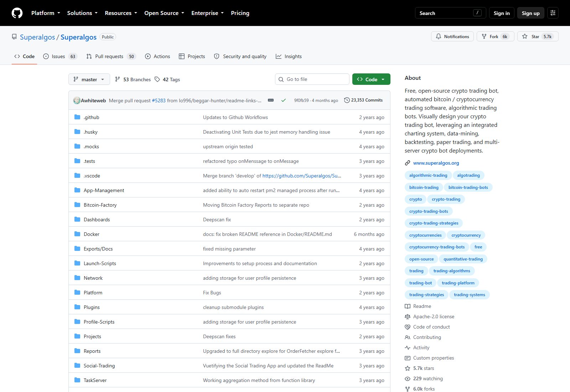Focus the Go to file field
Screen dimensions: 570x392
312,79
